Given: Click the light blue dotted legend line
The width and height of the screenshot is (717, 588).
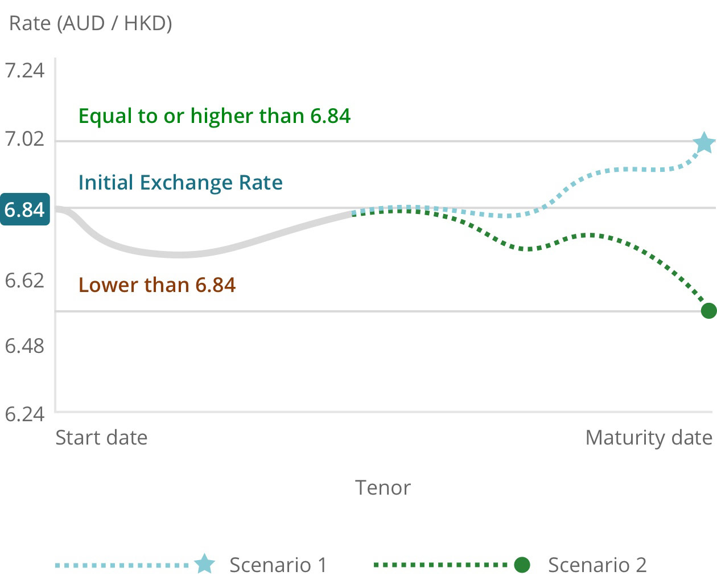Looking at the screenshot, I should coord(122,565).
